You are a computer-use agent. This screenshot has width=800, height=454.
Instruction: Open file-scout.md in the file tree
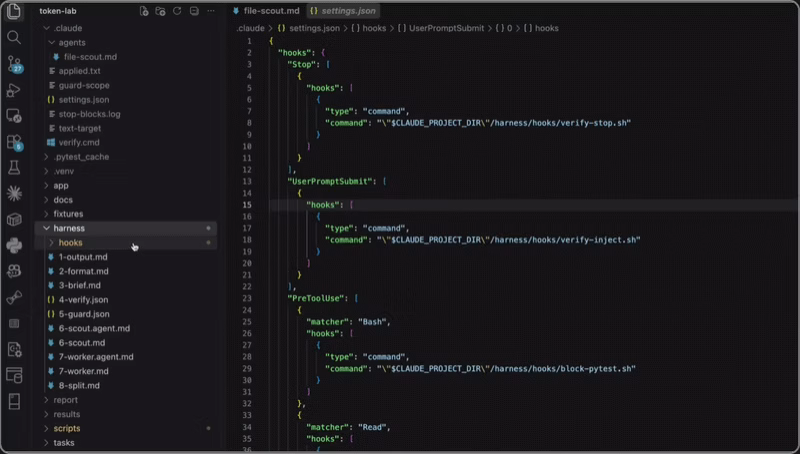pyautogui.click(x=90, y=57)
